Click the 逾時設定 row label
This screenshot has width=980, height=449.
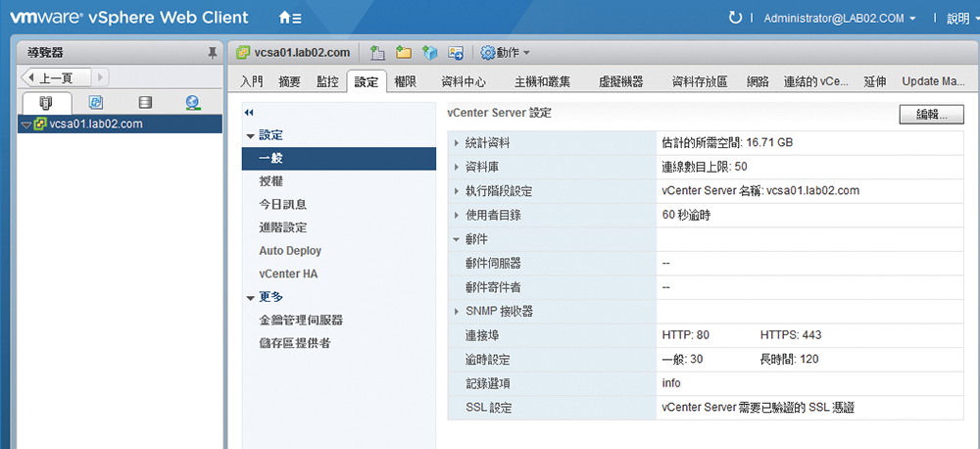488,359
